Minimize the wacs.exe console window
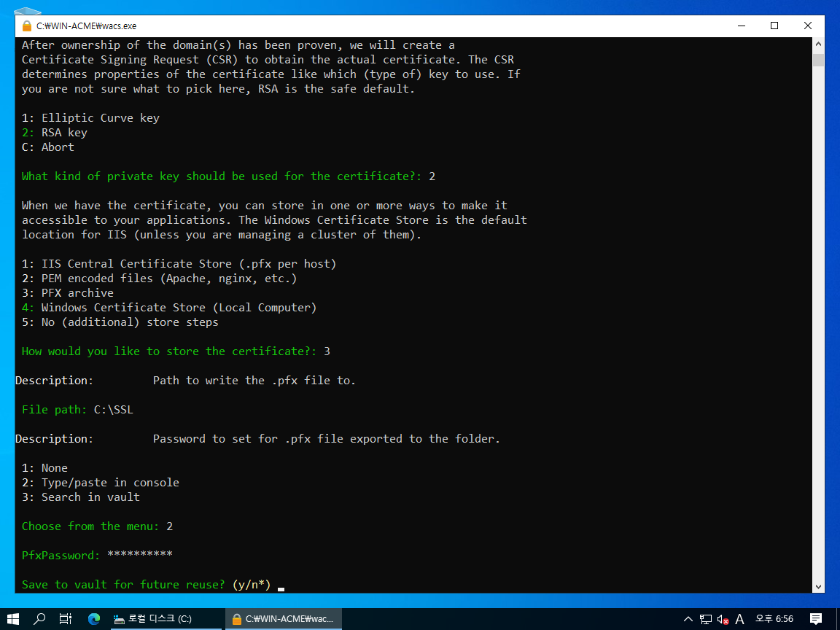Screen dimensions: 840x630 click(x=742, y=26)
